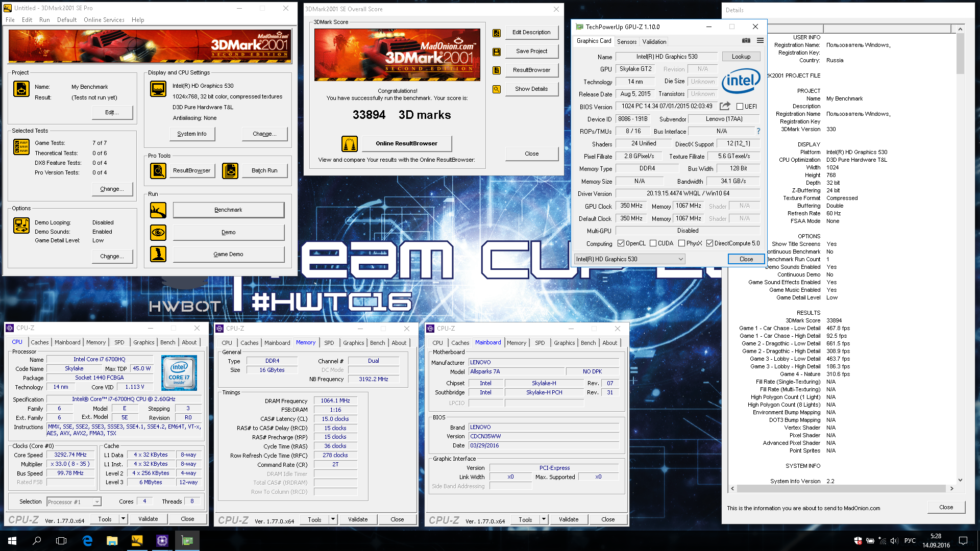Click the Display and CPU Settings monitor icon
980x551 pixels.
pos(158,89)
